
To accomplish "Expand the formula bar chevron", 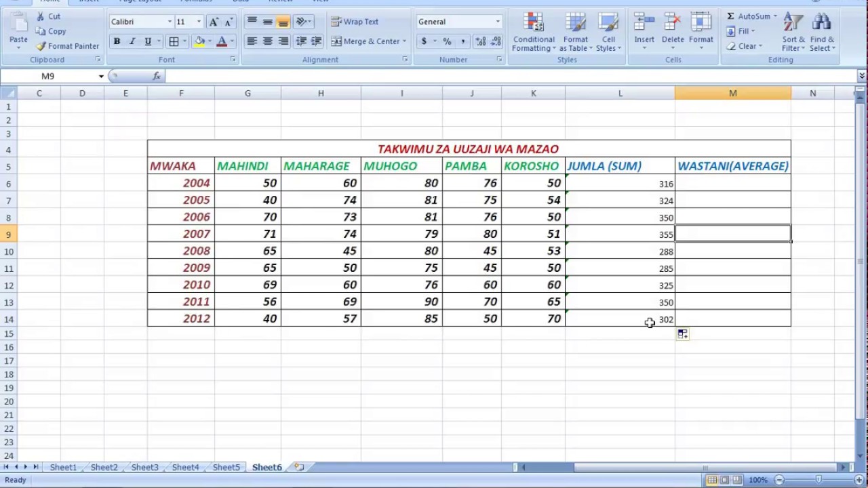I will (862, 76).
